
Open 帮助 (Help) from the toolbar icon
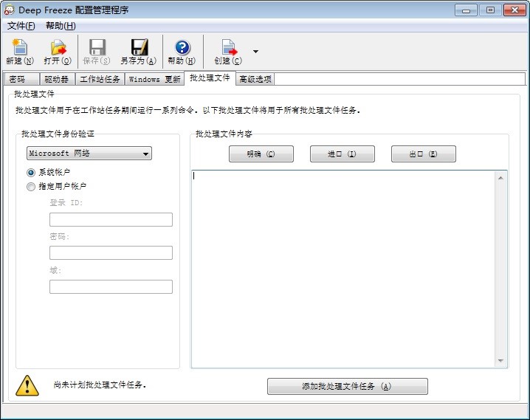point(182,48)
